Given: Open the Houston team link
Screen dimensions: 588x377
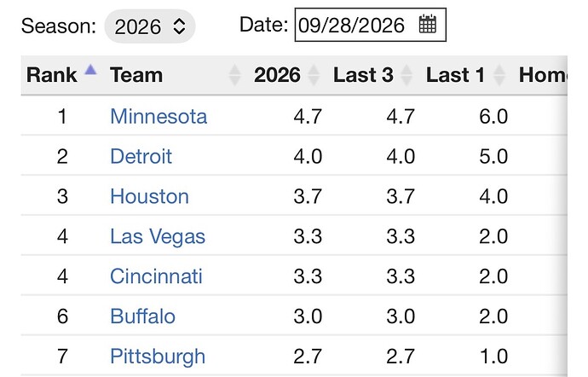Looking at the screenshot, I should (x=149, y=196).
